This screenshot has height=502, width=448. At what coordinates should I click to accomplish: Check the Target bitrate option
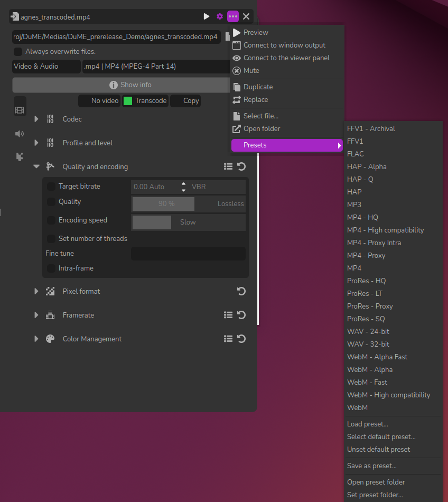point(51,187)
